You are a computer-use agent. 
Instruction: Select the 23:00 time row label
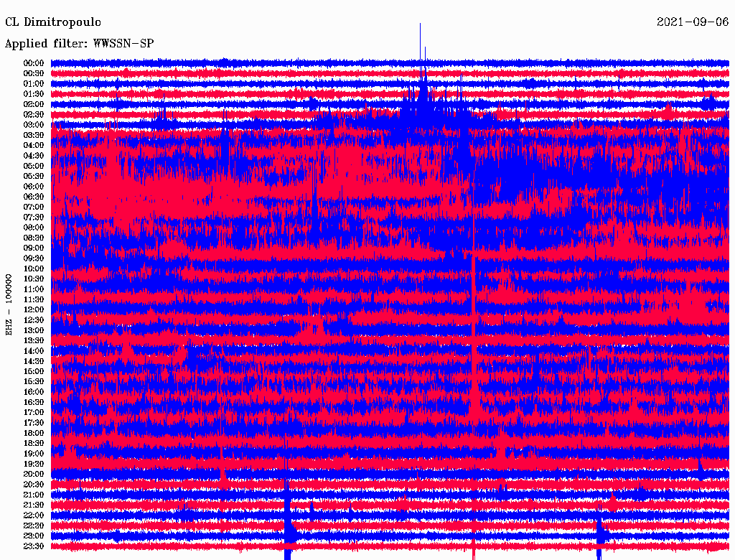pyautogui.click(x=34, y=536)
